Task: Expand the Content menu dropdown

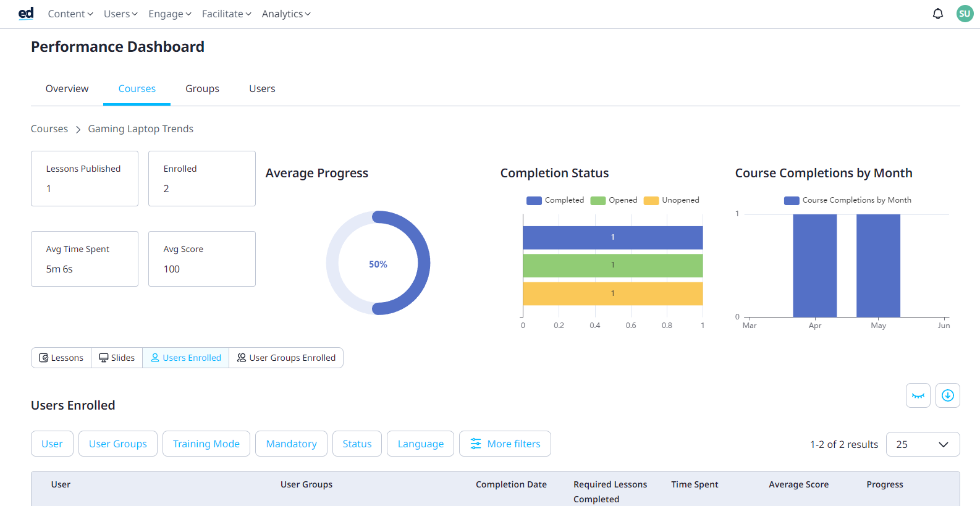Action: tap(70, 14)
